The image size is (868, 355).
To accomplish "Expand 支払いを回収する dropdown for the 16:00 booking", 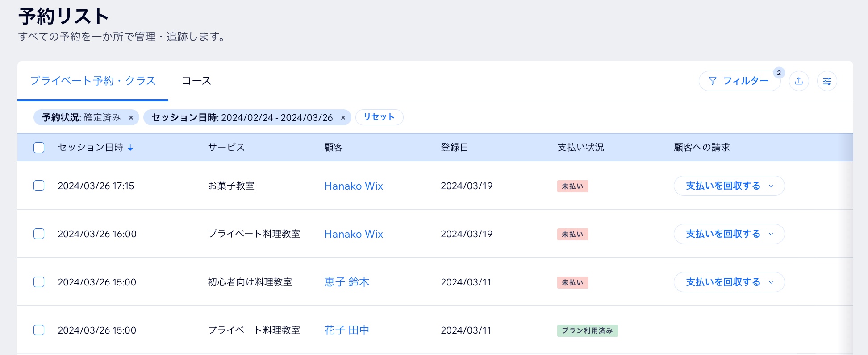I will 771,234.
